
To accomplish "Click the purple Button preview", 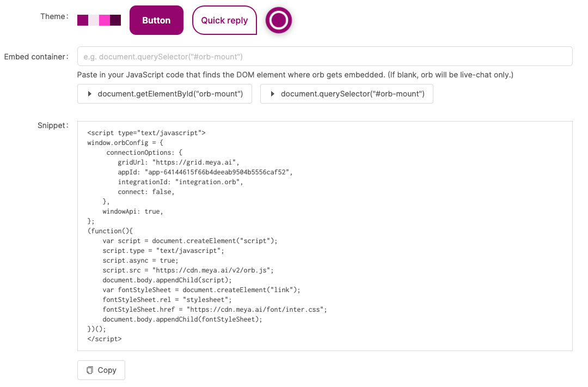I will coord(156,20).
